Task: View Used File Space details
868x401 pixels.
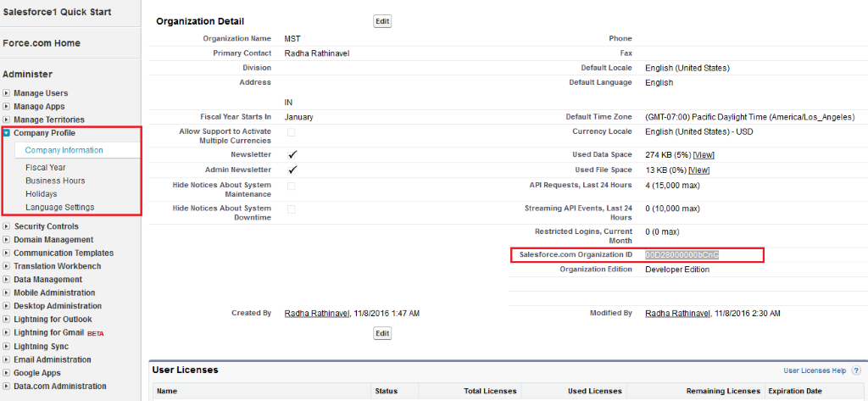Action: click(699, 170)
